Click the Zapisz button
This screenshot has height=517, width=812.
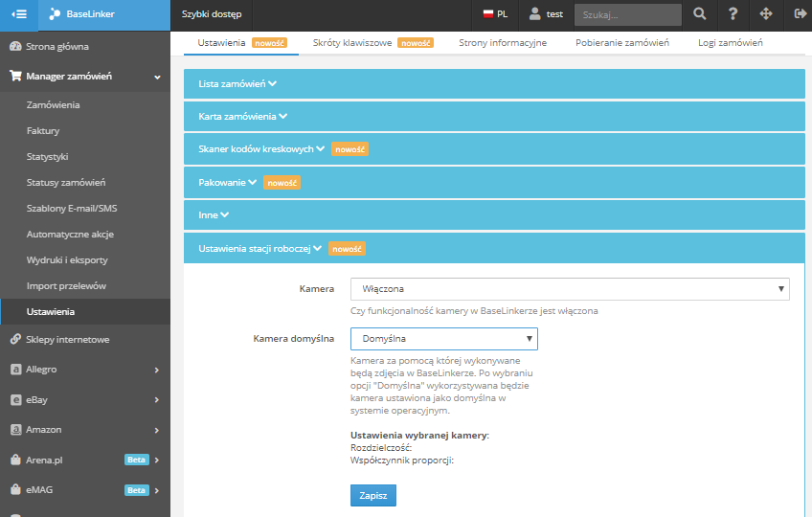coord(372,495)
